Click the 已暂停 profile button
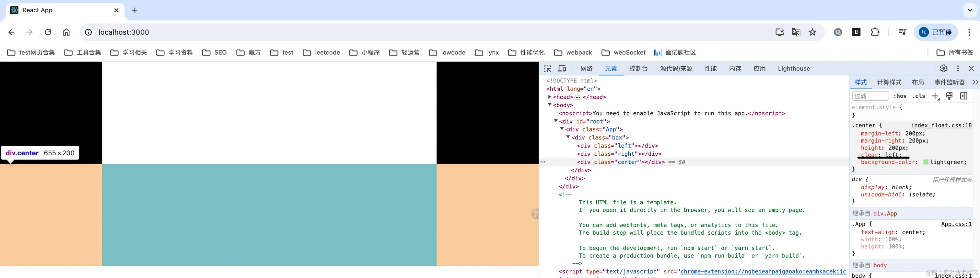 point(936,32)
